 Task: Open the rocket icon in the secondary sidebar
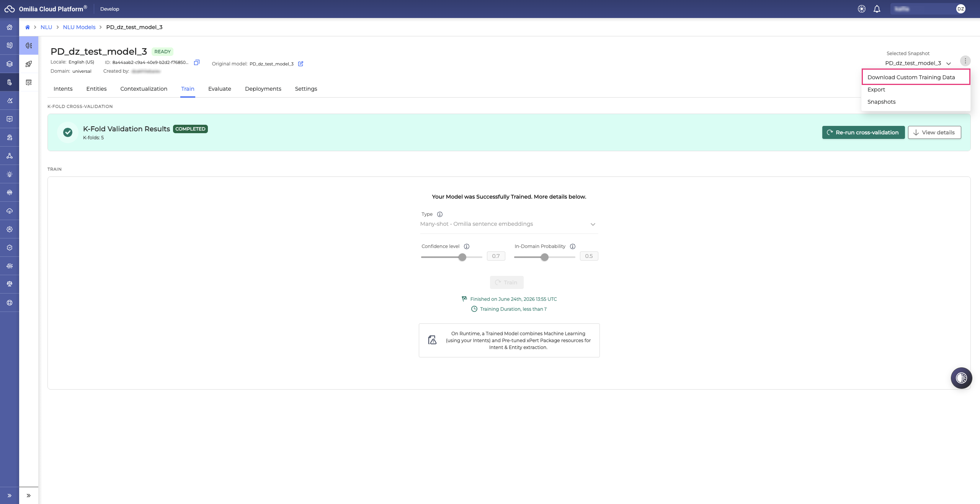pos(29,64)
